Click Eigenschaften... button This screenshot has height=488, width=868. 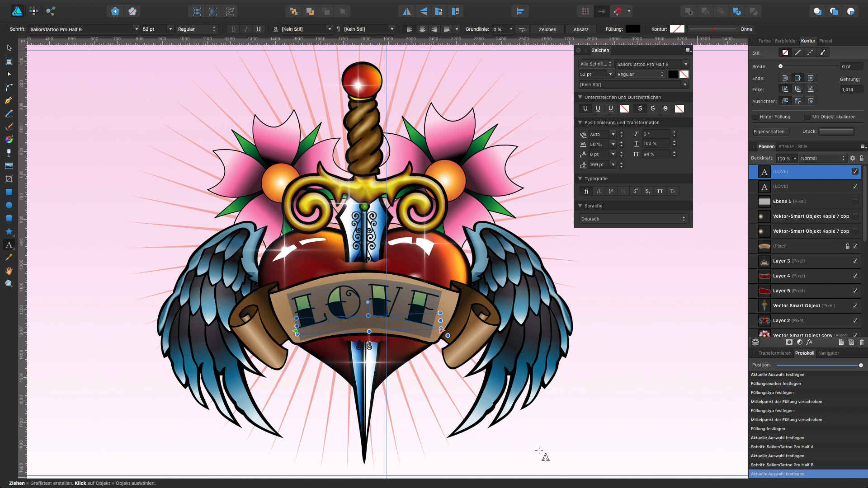click(x=771, y=131)
